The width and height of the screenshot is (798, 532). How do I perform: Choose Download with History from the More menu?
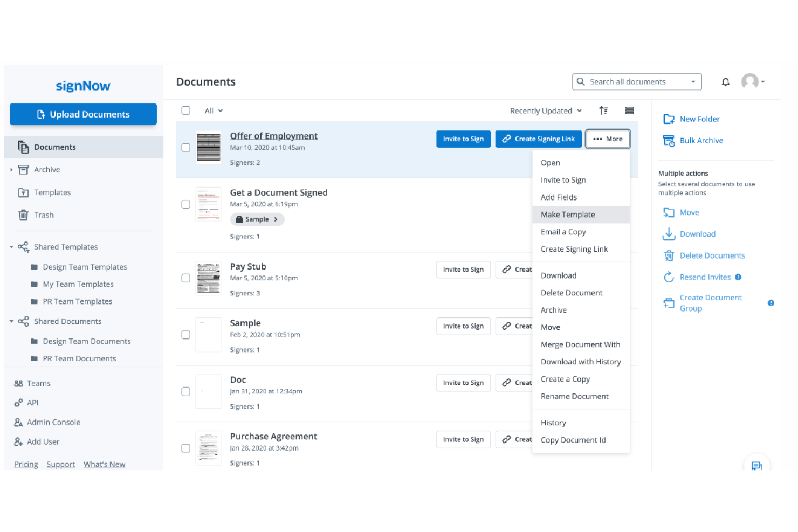(581, 362)
